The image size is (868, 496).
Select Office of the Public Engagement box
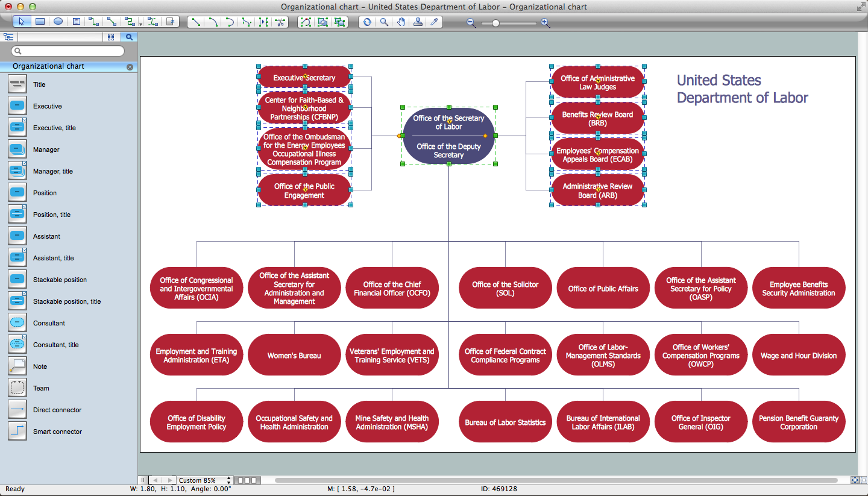tap(304, 190)
